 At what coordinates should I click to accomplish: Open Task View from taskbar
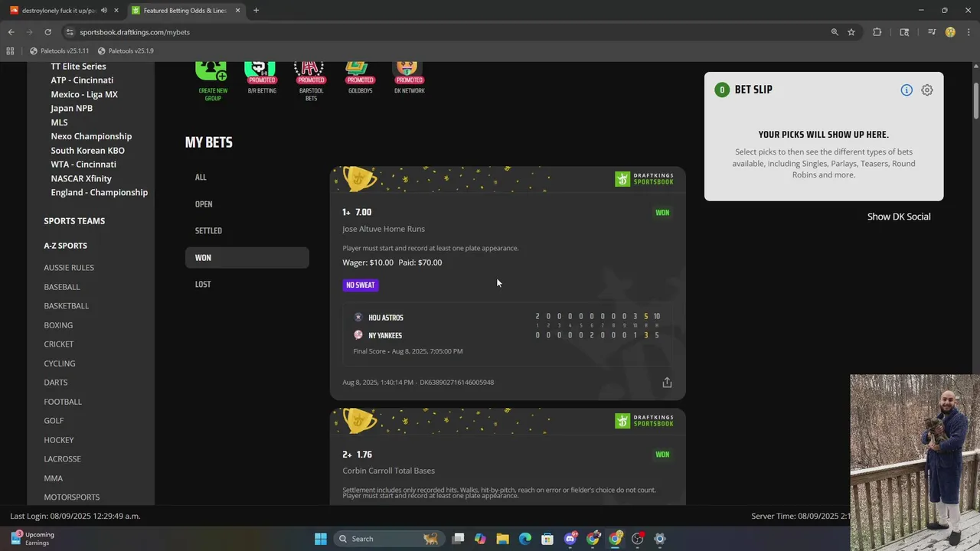pos(458,539)
